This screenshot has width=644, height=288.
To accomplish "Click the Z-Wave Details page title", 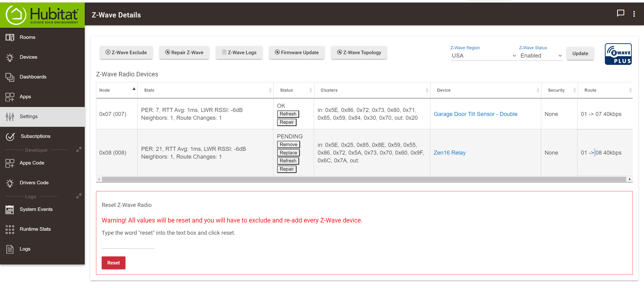I will click(116, 15).
